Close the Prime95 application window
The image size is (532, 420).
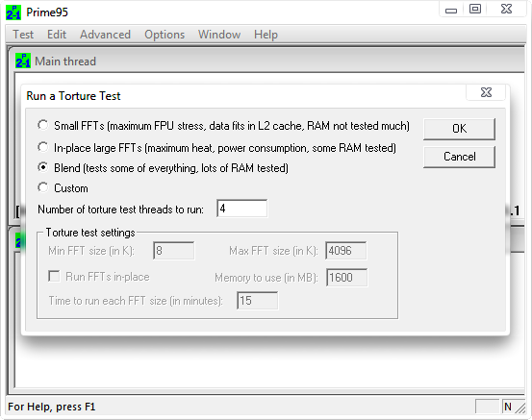pos(506,10)
